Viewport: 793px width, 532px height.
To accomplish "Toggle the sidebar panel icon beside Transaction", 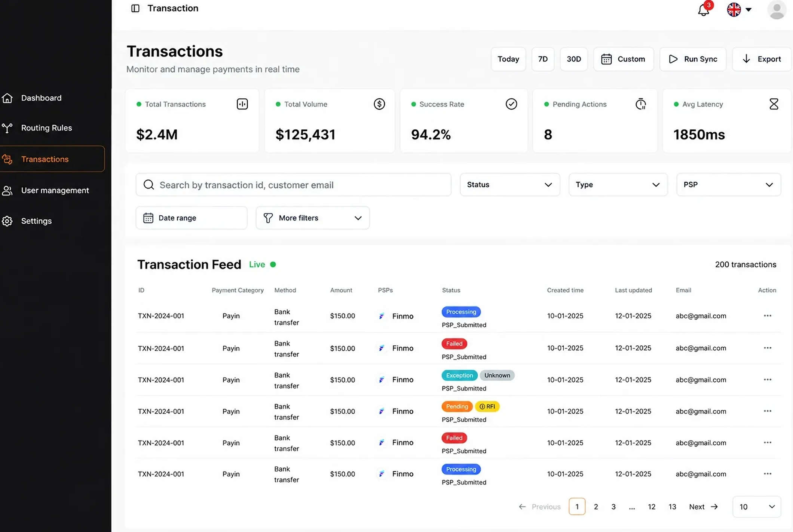I will tap(135, 8).
